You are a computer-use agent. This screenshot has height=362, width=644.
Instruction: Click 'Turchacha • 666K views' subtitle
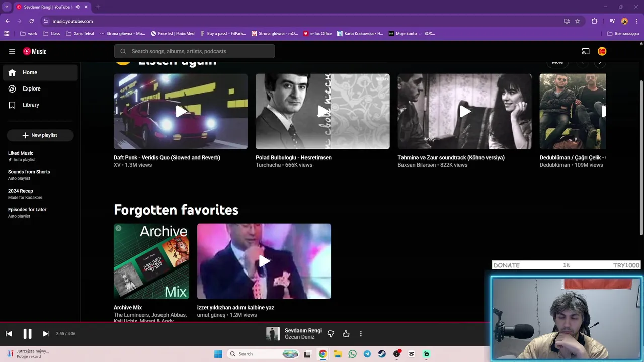(x=284, y=165)
